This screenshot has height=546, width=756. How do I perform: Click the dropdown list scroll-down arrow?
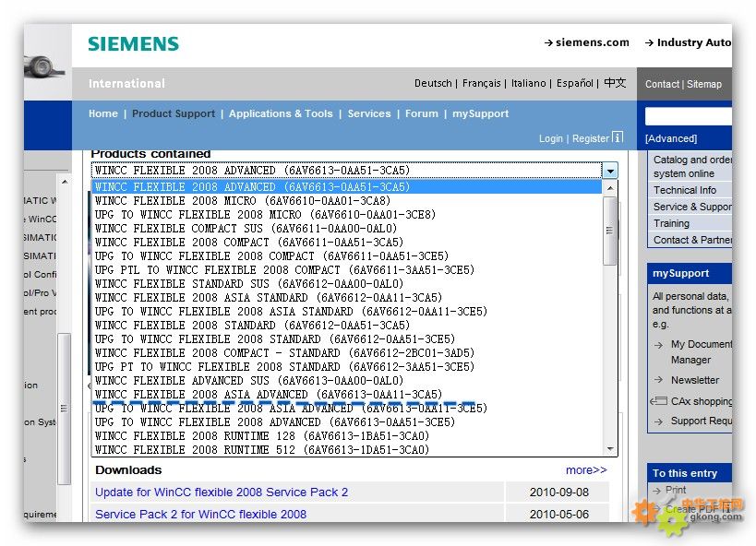point(610,449)
